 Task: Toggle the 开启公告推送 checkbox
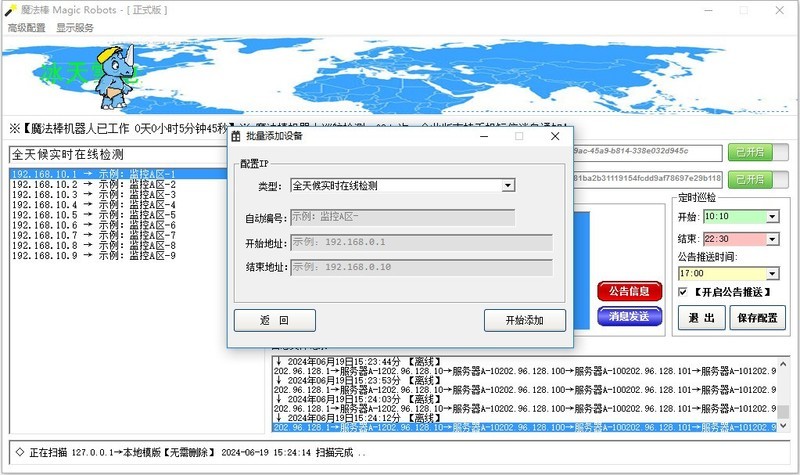click(x=683, y=292)
